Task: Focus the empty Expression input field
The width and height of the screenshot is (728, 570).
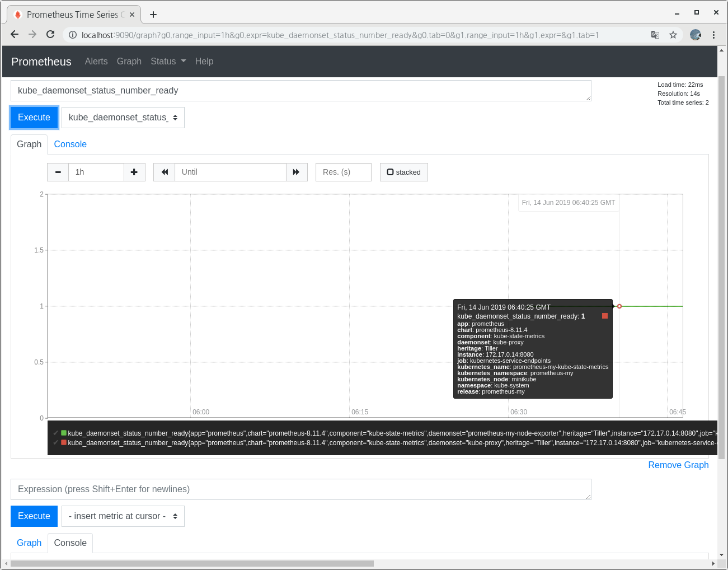Action: coord(301,489)
